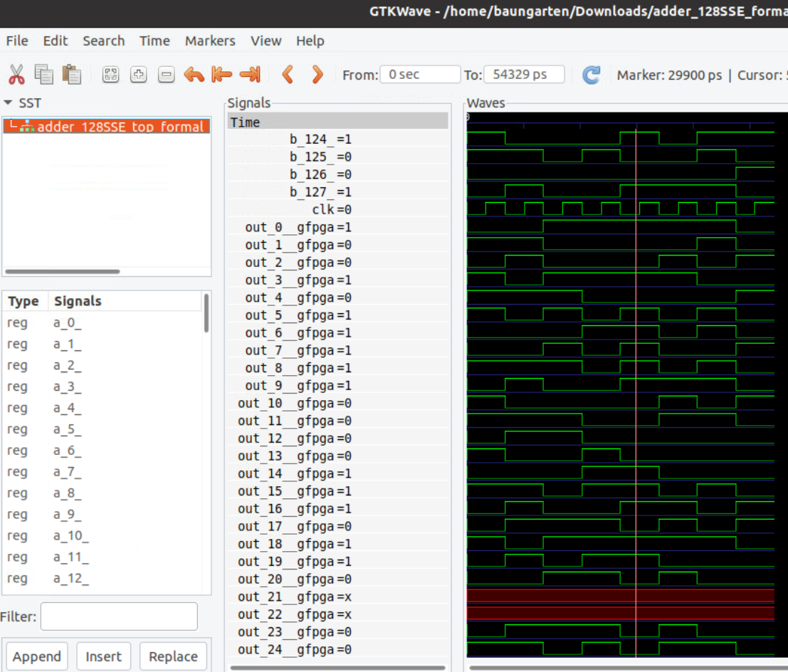The height and width of the screenshot is (672, 788).
Task: Select reg signal a_6_ in list
Action: 103,451
